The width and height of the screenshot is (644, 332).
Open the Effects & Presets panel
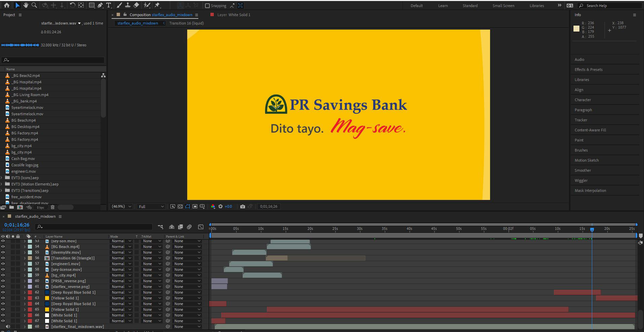click(x=589, y=70)
